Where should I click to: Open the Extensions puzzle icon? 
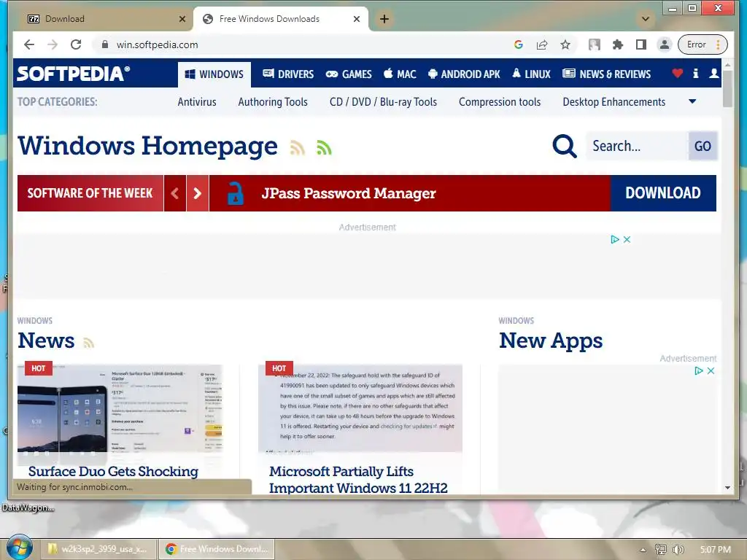[618, 44]
